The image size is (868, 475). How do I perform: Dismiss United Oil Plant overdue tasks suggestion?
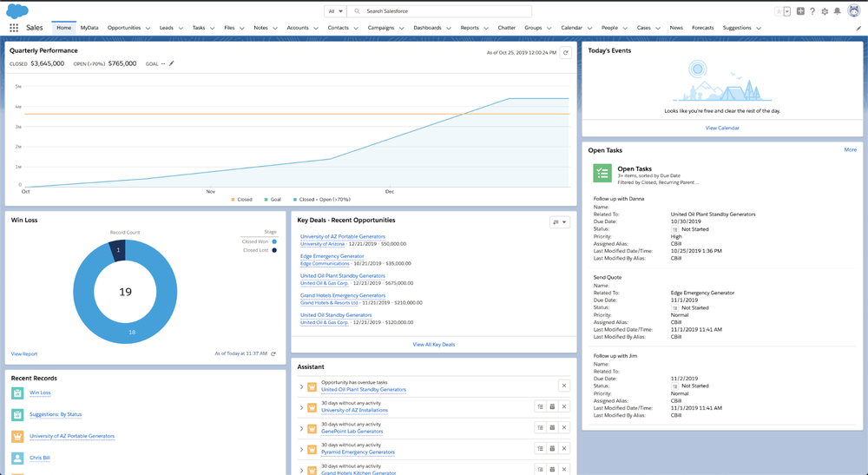(x=564, y=386)
